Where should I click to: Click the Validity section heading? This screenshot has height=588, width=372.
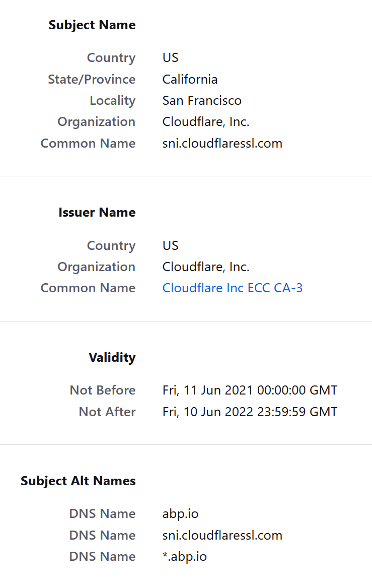point(112,358)
